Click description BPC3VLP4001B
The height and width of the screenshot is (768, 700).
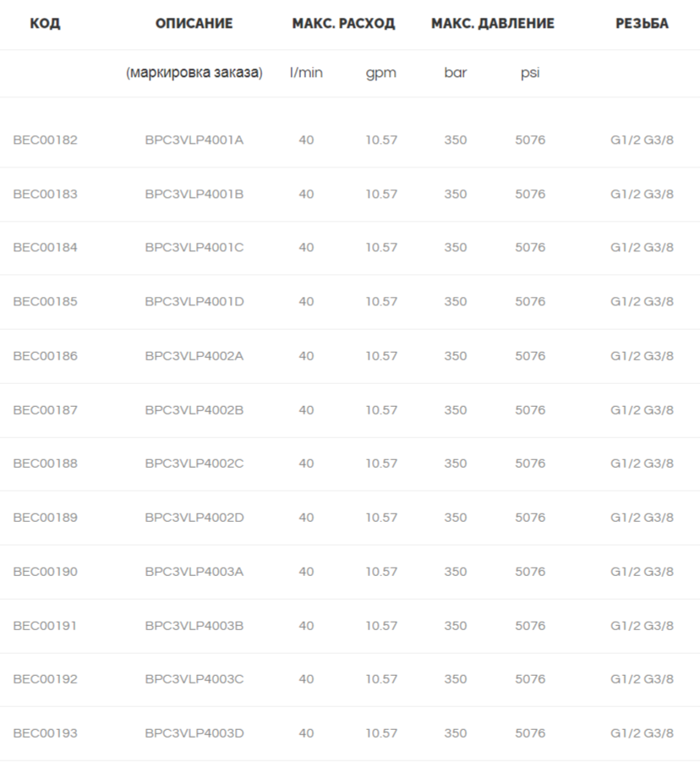(194, 194)
